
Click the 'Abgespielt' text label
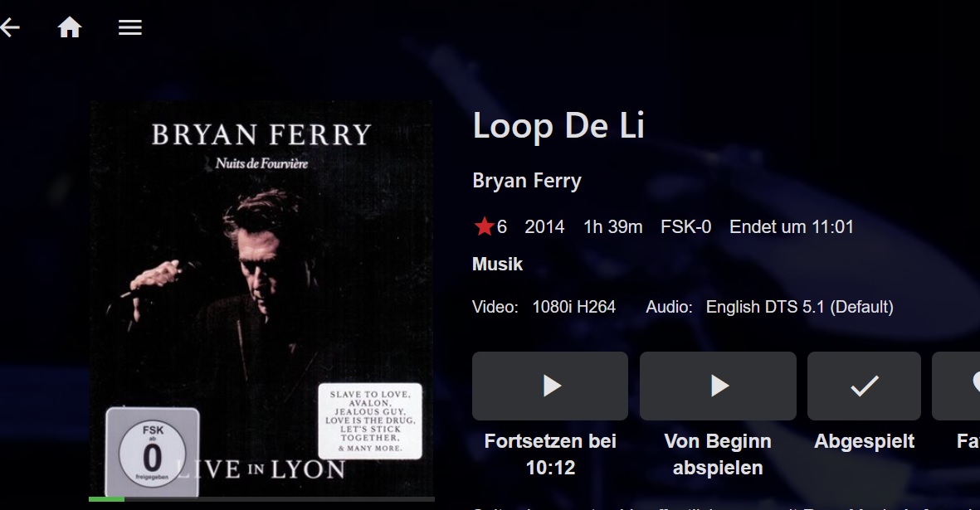click(864, 441)
